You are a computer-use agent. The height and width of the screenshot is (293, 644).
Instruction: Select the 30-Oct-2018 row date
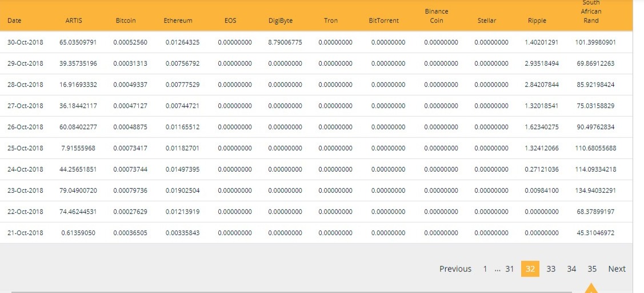(x=25, y=42)
